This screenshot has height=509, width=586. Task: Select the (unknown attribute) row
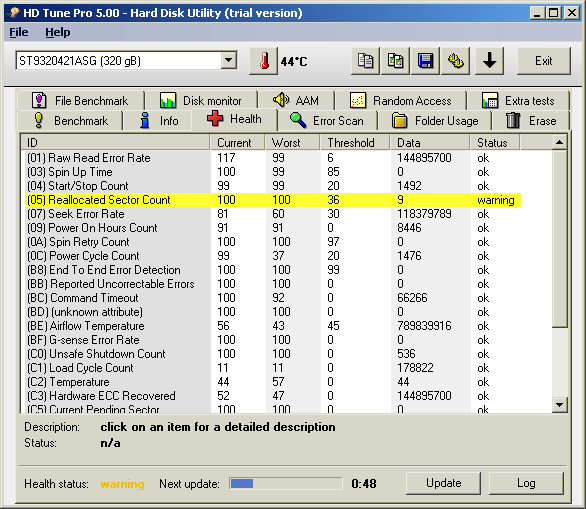(x=273, y=312)
